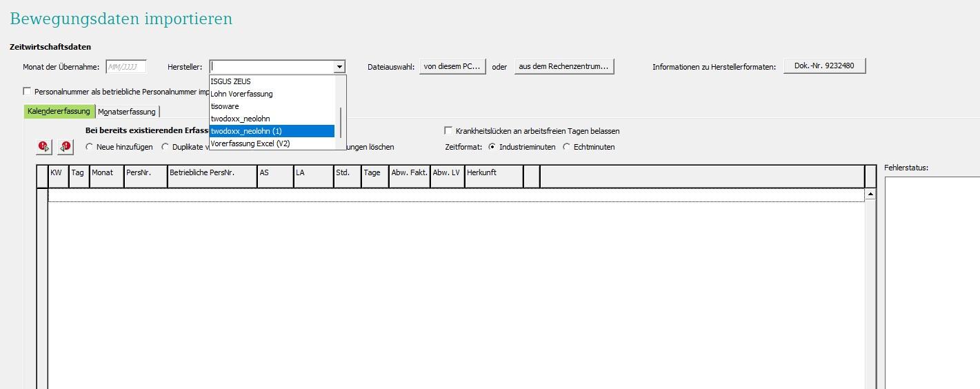This screenshot has height=389, width=980.
Task: Open Dok.-Nr. 9232480 document button
Action: click(x=824, y=66)
